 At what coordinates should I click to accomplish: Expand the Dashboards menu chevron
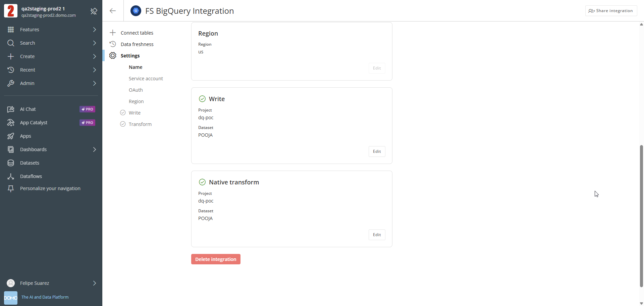[x=95, y=149]
